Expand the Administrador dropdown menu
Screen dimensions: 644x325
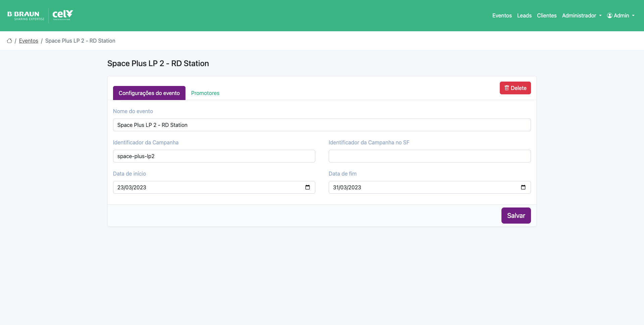tap(582, 15)
